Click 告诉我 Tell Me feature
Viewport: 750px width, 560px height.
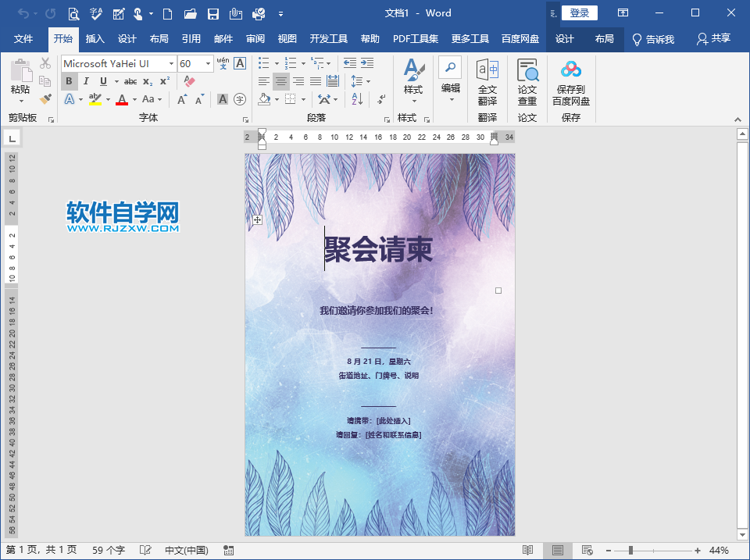[655, 37]
